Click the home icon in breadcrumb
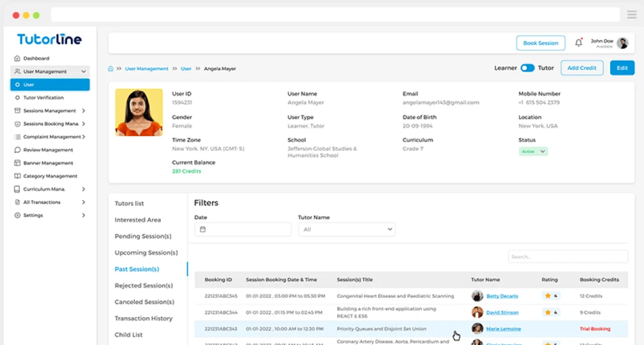 coord(111,69)
